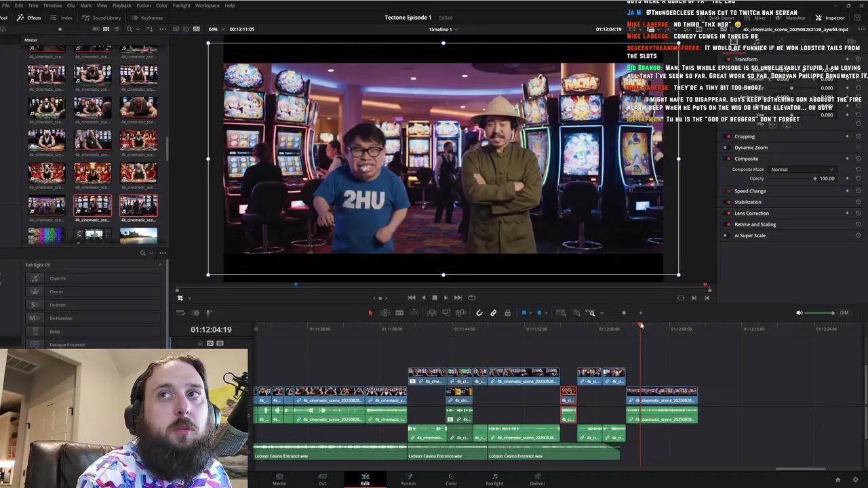Viewport: 868px width, 488px height.
Task: Enable the Trim Edit Mode tool
Action: [385, 312]
